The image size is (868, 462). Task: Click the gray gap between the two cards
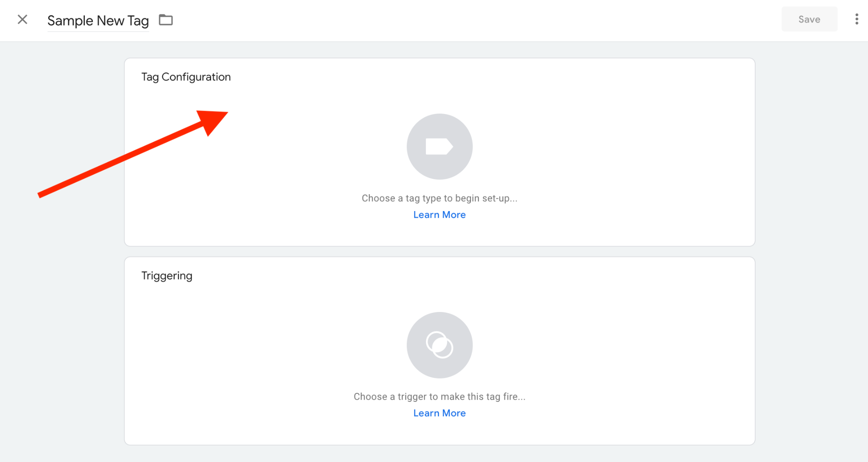[440, 252]
